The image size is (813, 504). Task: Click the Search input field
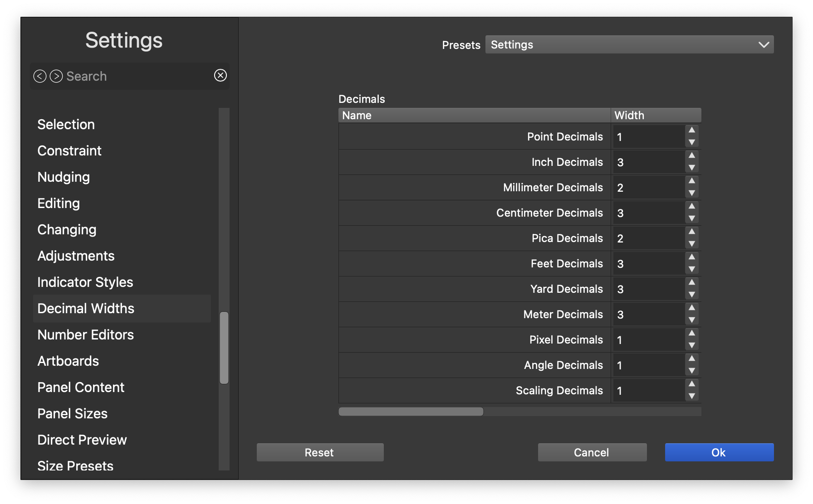pos(136,76)
